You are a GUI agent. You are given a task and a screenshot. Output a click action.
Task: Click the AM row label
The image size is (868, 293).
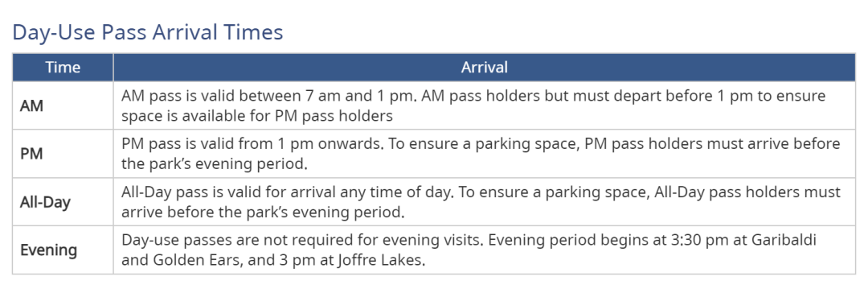[x=31, y=106]
